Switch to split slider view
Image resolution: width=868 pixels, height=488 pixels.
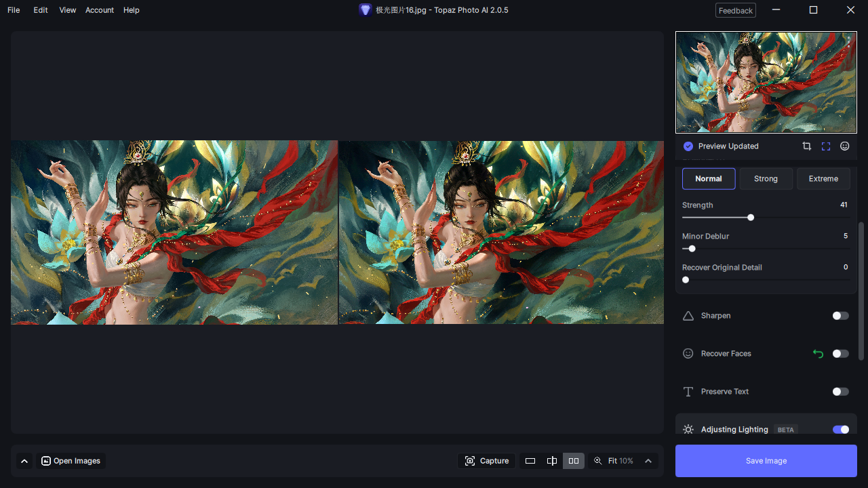coord(552,461)
